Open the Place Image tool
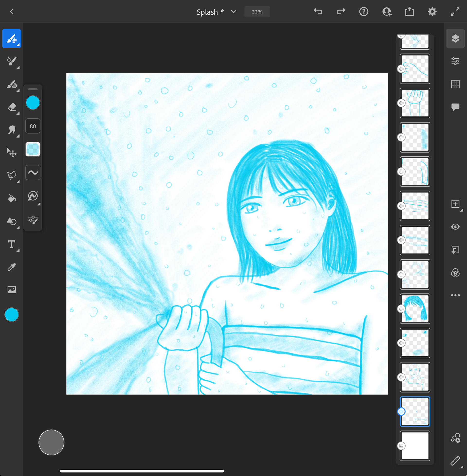The height and width of the screenshot is (476, 467). tap(11, 290)
